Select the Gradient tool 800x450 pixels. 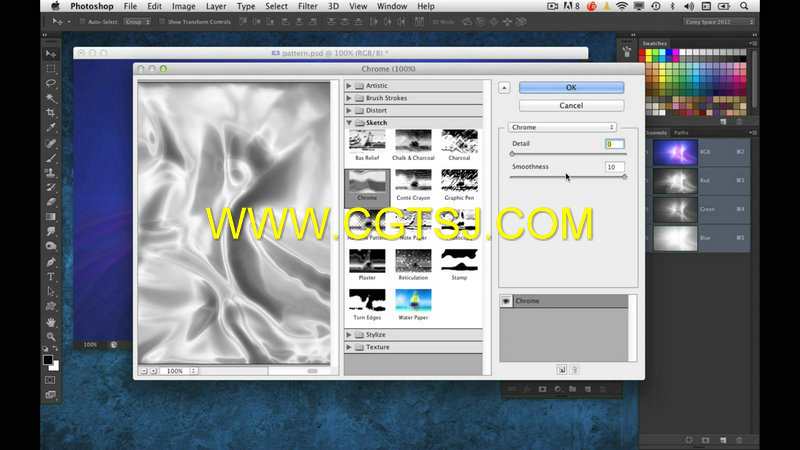[x=51, y=217]
